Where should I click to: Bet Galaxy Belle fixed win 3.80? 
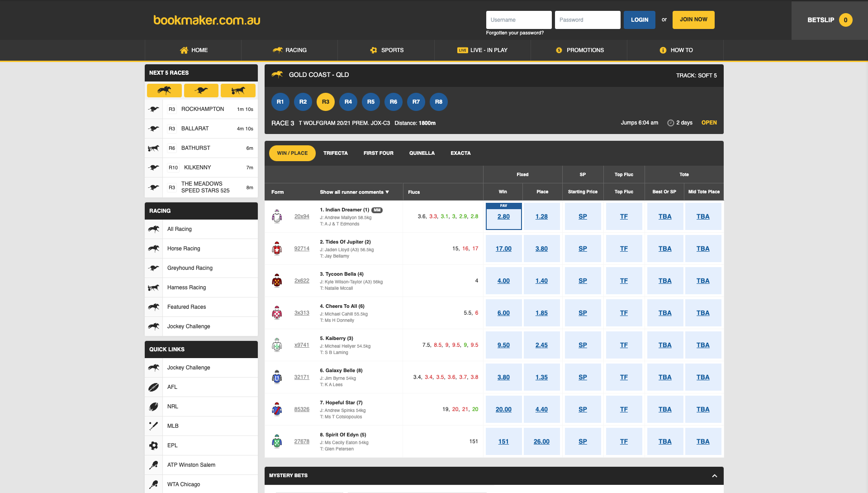tap(503, 377)
